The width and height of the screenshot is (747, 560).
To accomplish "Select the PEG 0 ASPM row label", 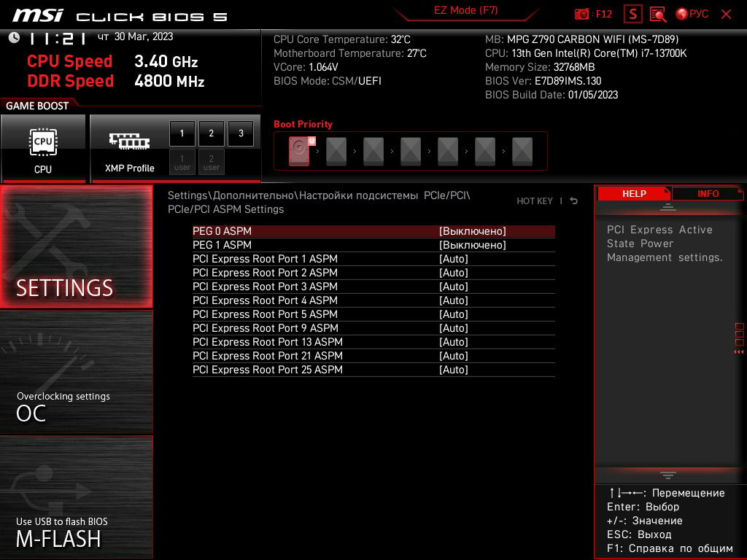I will 222,231.
